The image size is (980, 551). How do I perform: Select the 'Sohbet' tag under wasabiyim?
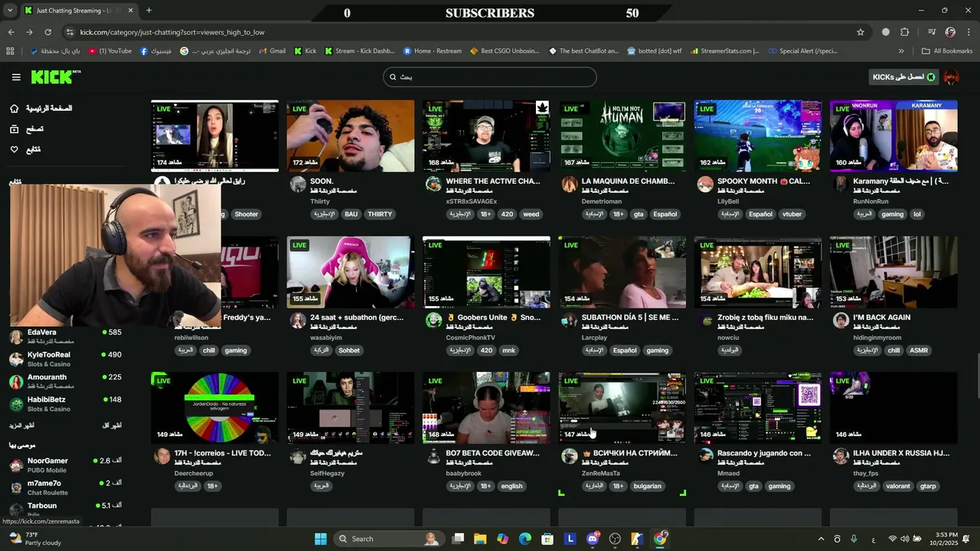coord(349,350)
